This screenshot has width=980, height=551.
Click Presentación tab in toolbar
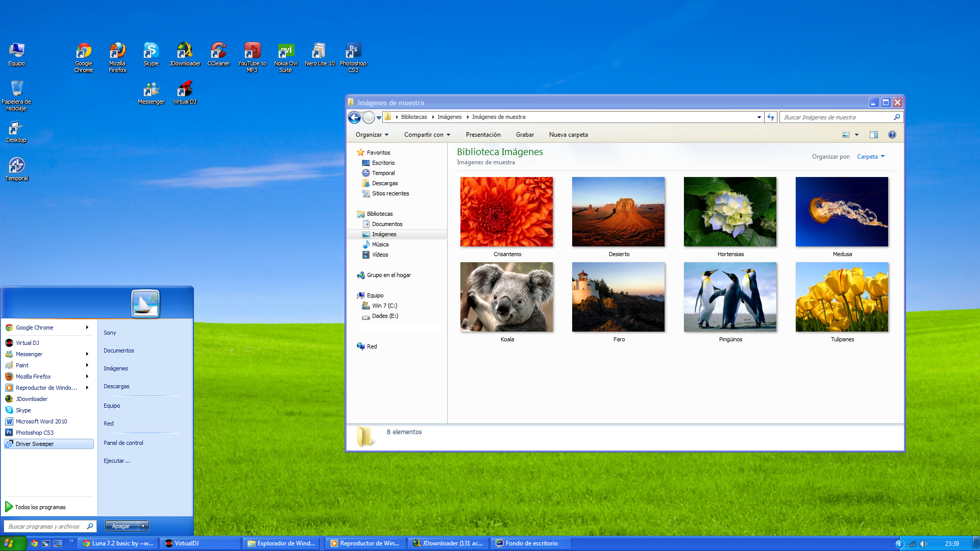click(x=482, y=134)
